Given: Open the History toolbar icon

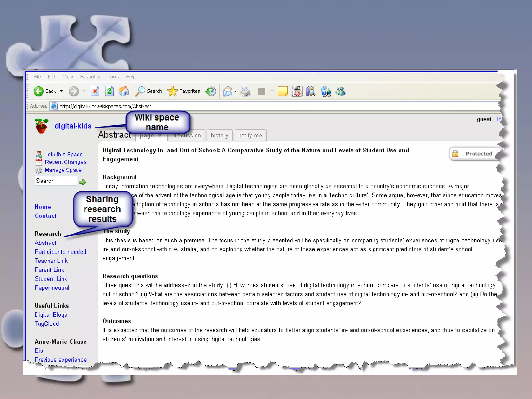Looking at the screenshot, I should pos(211,91).
